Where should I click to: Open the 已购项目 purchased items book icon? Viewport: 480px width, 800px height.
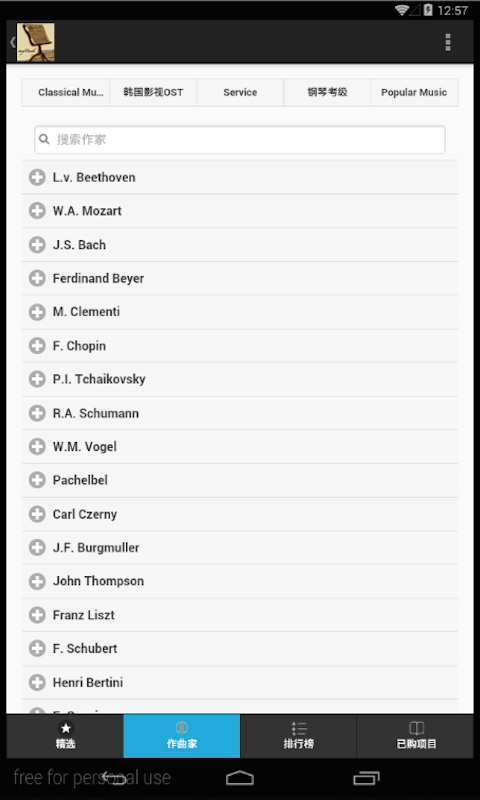tap(416, 729)
